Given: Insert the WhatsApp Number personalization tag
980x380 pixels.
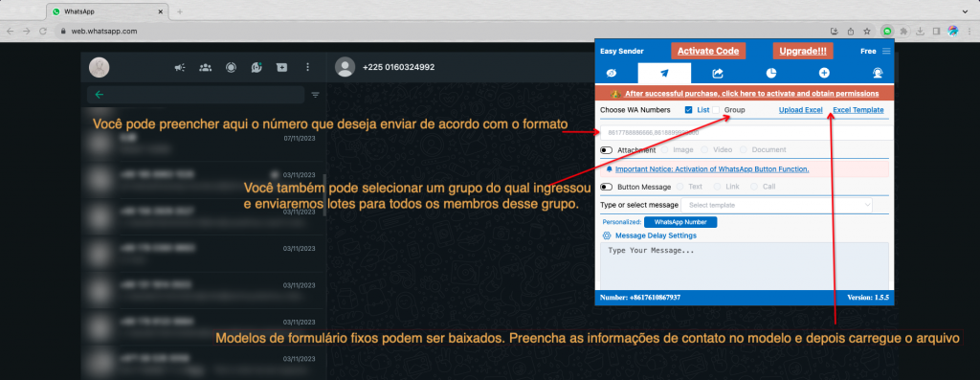Looking at the screenshot, I should pyautogui.click(x=680, y=222).
